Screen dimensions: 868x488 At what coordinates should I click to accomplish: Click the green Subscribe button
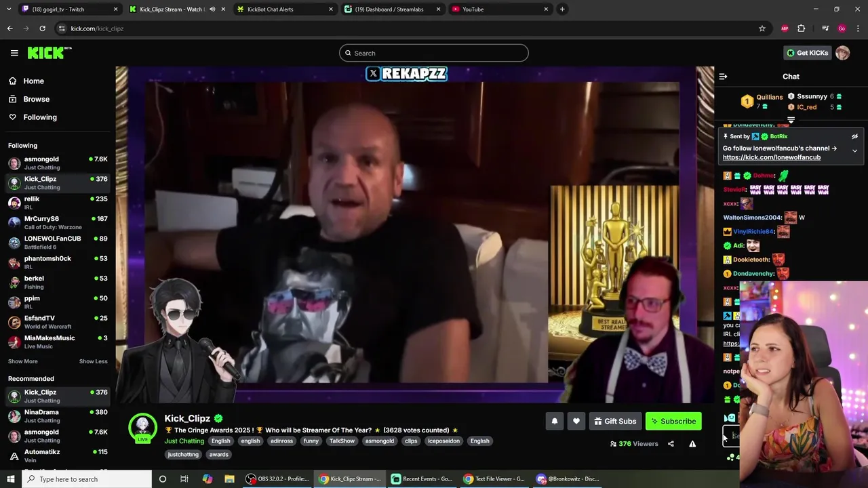coord(673,421)
